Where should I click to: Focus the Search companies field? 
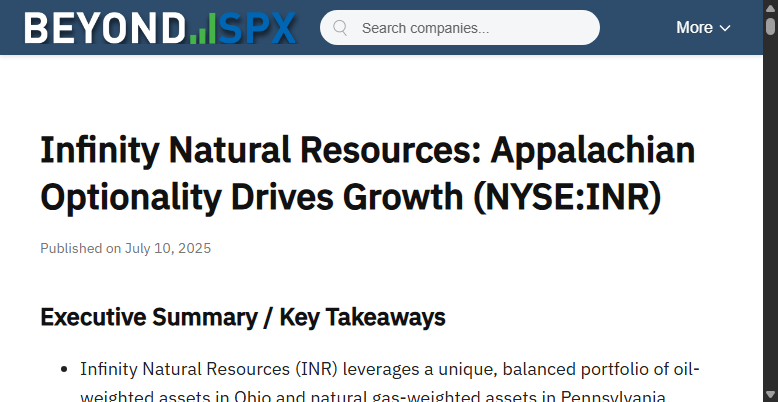click(x=459, y=28)
